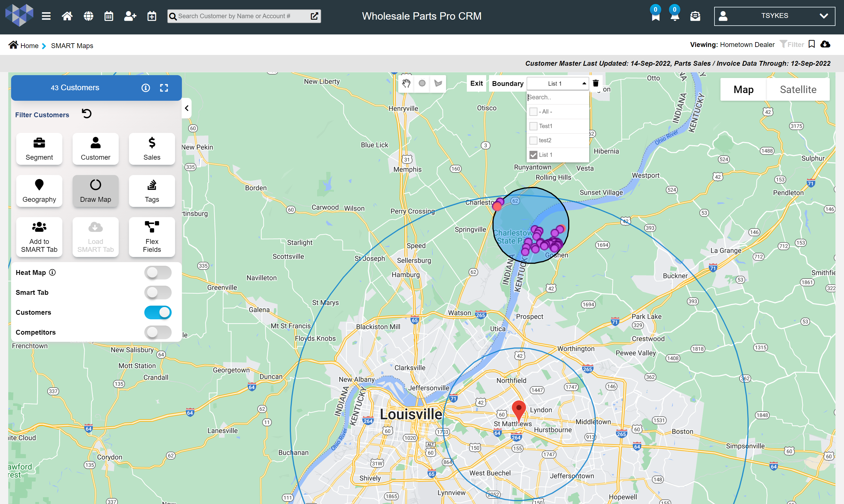Click the Heat Map info icon
The height and width of the screenshot is (504, 844).
[52, 272]
